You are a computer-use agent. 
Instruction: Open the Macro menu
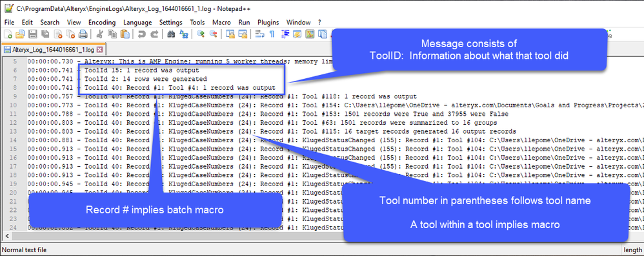221,22
